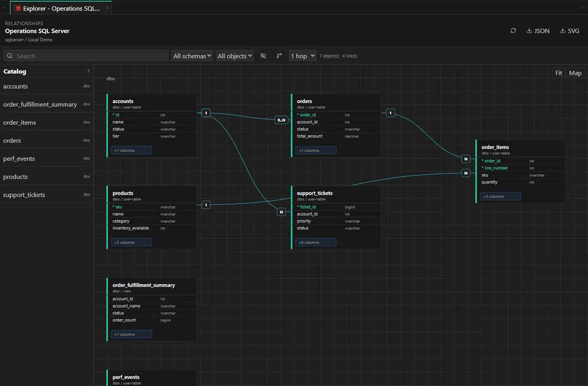Select accounts in the Catalog list
Image resolution: width=588 pixels, height=386 pixels.
pos(47,86)
